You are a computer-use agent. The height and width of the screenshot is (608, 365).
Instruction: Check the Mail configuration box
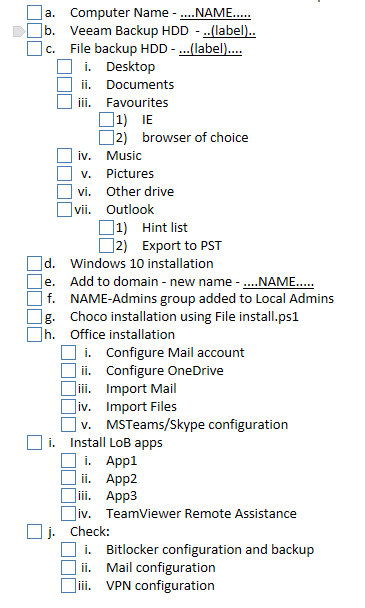point(68,567)
